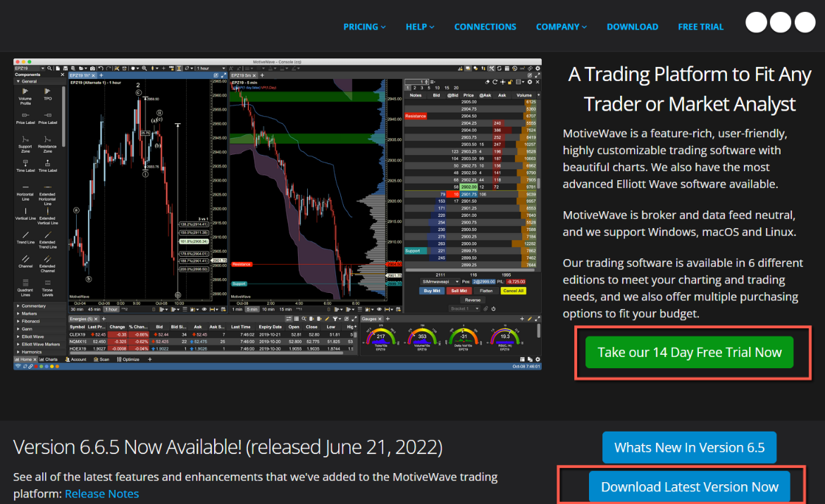Click Take our 14 Day Free Trial Now
Image resolution: width=825 pixels, height=504 pixels.
[689, 352]
